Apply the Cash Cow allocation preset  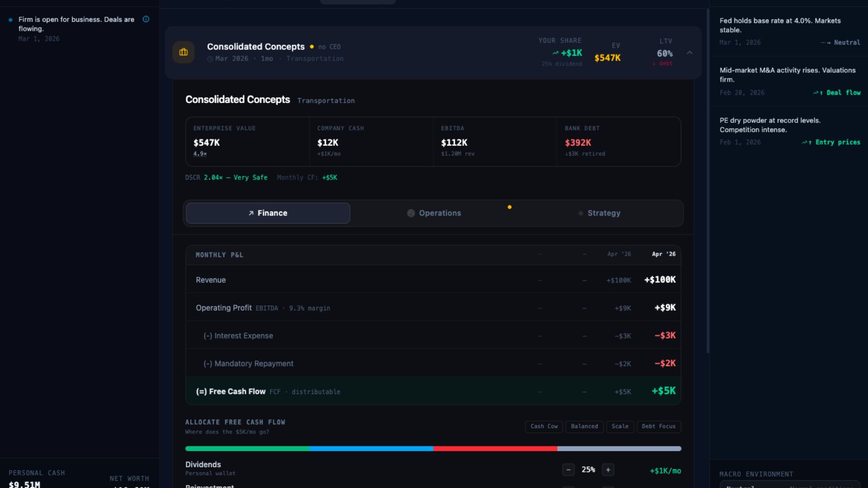pyautogui.click(x=544, y=427)
